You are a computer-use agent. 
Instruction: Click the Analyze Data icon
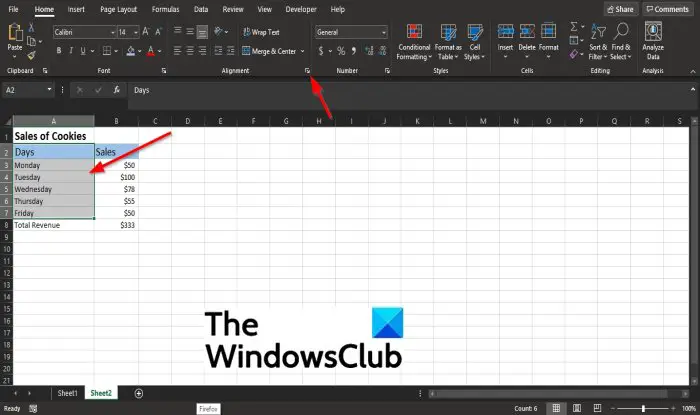tap(653, 31)
